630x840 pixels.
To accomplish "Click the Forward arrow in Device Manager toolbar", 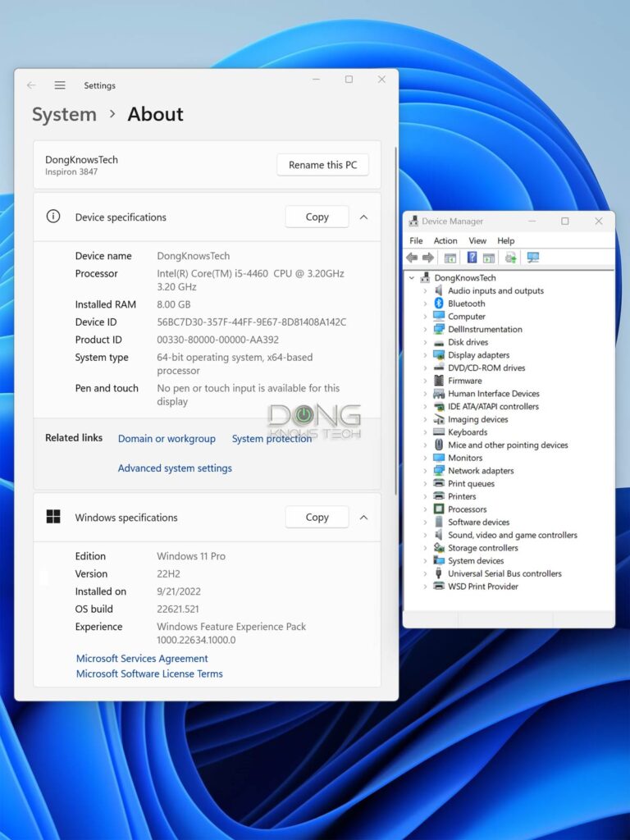I will click(x=427, y=258).
